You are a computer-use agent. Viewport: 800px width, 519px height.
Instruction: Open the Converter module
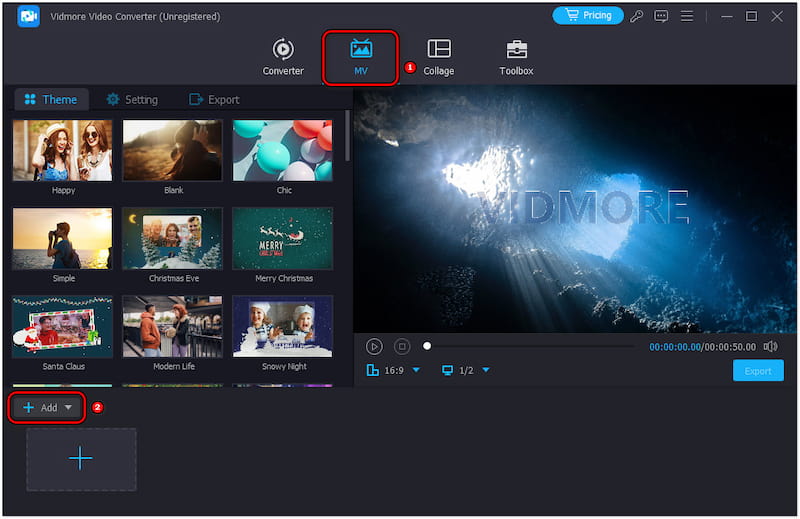click(283, 56)
